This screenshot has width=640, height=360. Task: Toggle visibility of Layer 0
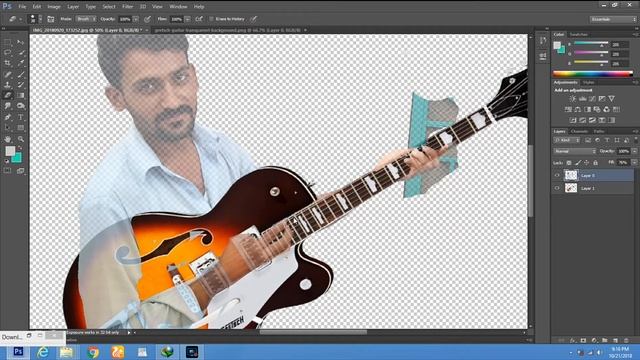tap(557, 176)
